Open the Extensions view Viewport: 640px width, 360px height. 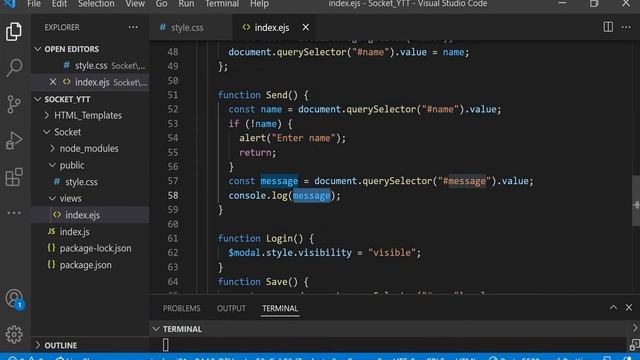tap(14, 176)
